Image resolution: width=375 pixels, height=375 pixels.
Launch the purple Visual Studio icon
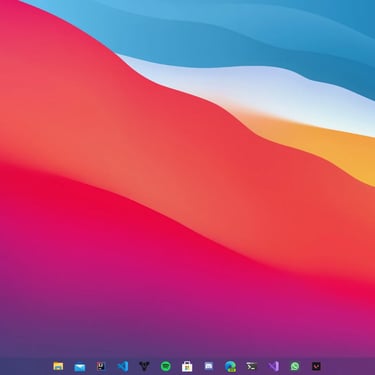coord(273,366)
